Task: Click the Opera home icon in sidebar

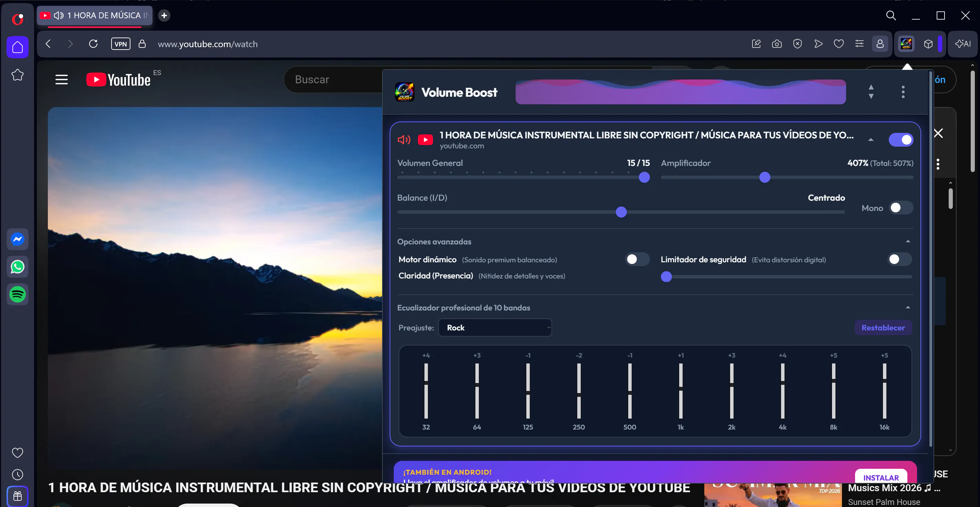Action: [x=18, y=47]
